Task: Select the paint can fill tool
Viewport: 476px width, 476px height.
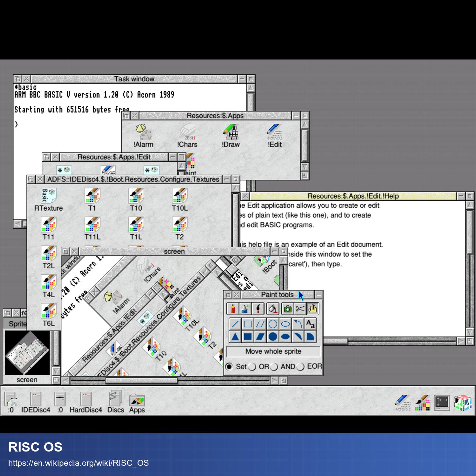Action: click(273, 309)
